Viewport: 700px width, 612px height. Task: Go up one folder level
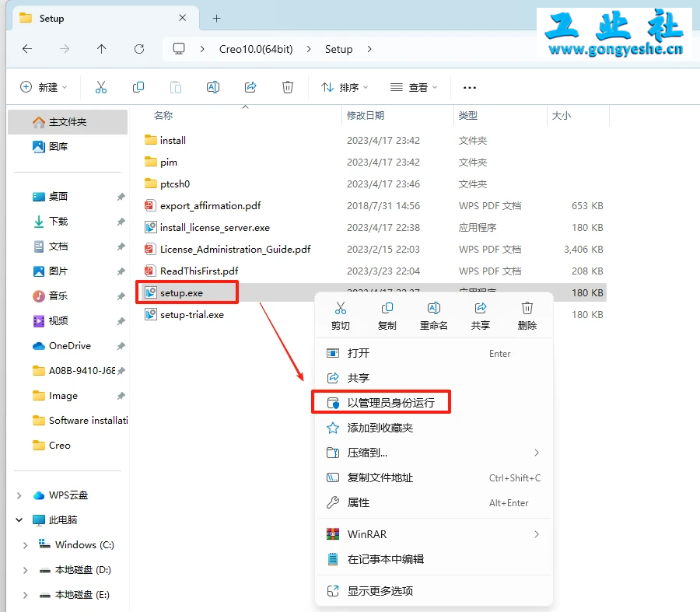101,49
